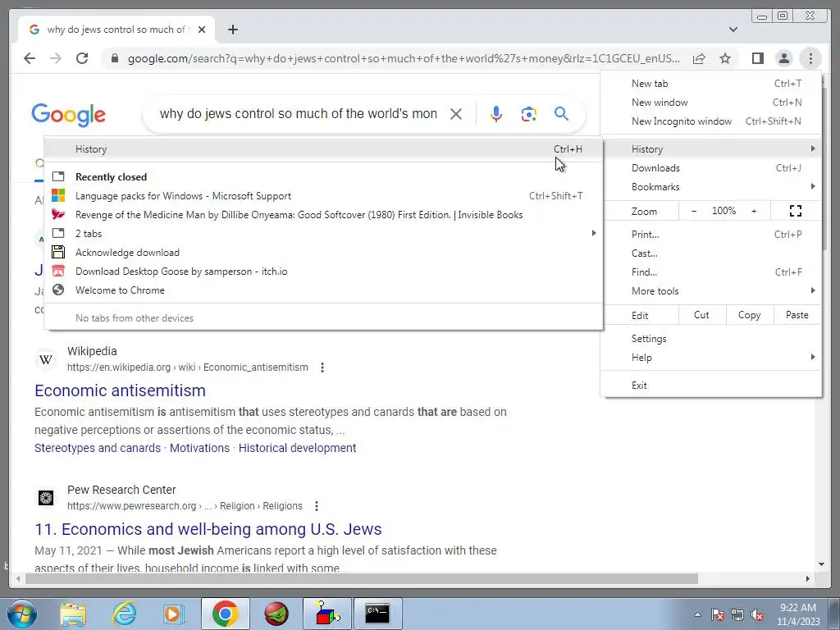Bookmark this tab with star icon
Viewport: 840px width, 630px height.
[x=725, y=58]
